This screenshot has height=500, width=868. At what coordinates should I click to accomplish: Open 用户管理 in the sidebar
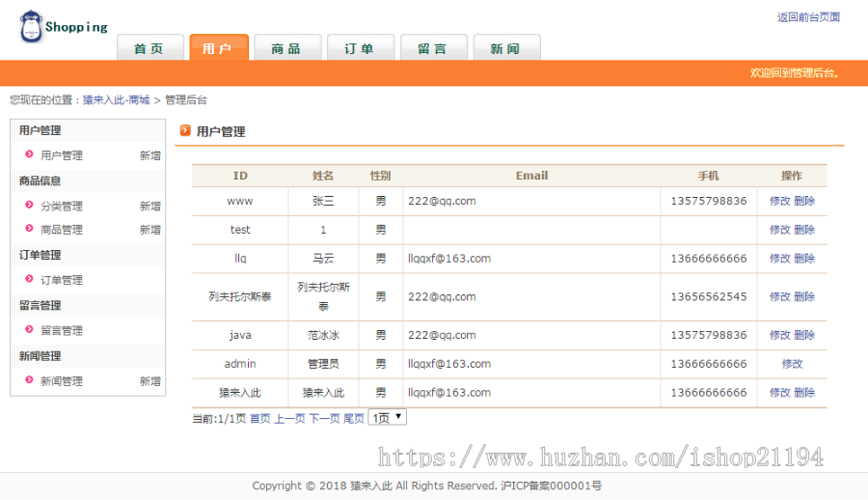(x=62, y=155)
